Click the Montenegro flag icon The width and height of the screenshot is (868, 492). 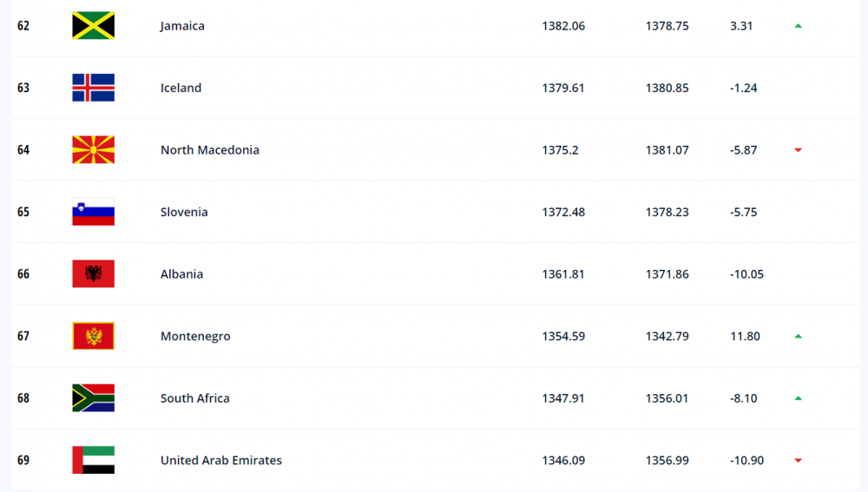(x=93, y=336)
